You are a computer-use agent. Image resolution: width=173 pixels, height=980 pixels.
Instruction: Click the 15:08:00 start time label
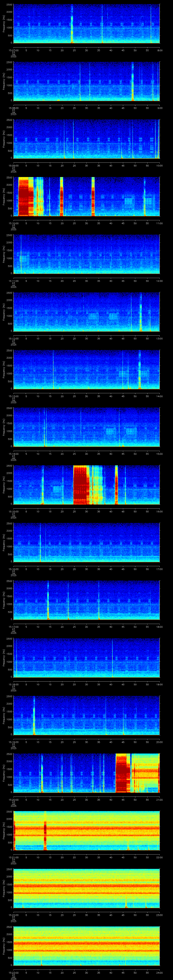click(13, 108)
